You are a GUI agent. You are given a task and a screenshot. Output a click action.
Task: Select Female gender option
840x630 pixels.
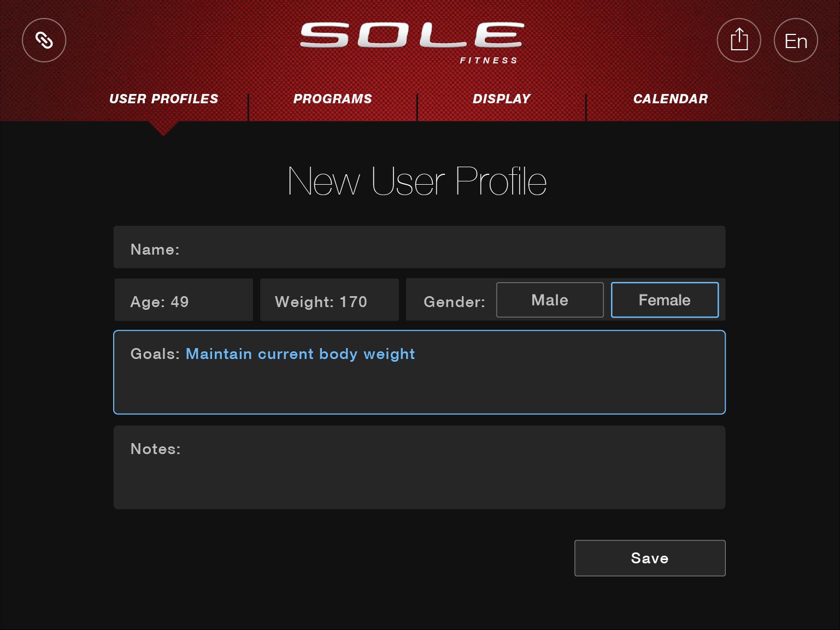(x=665, y=300)
